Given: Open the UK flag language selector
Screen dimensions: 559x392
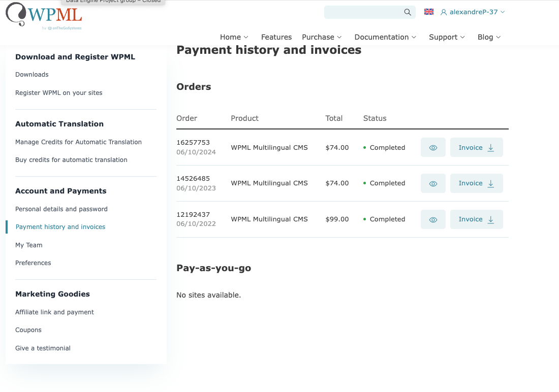Looking at the screenshot, I should pos(429,12).
